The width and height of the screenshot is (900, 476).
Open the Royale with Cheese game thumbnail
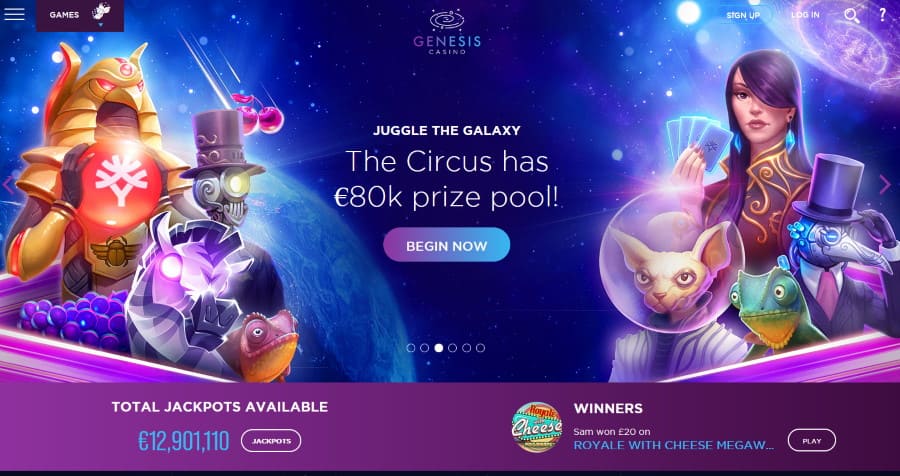[x=536, y=427]
